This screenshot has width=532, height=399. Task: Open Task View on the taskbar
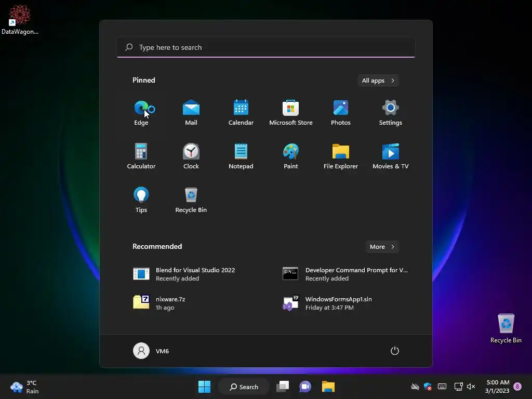[283, 387]
